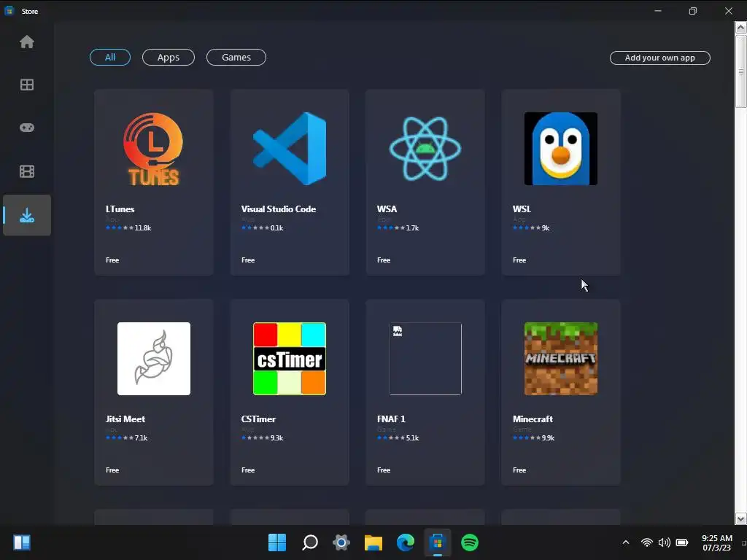The image size is (747, 560).
Task: Open the Widgets panel icon
Action: (22, 542)
